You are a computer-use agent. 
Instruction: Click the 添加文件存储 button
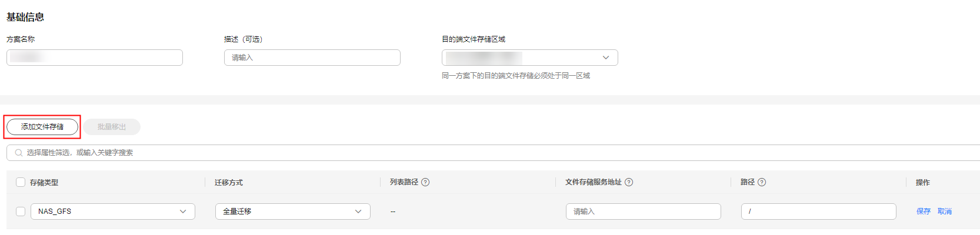coord(42,127)
